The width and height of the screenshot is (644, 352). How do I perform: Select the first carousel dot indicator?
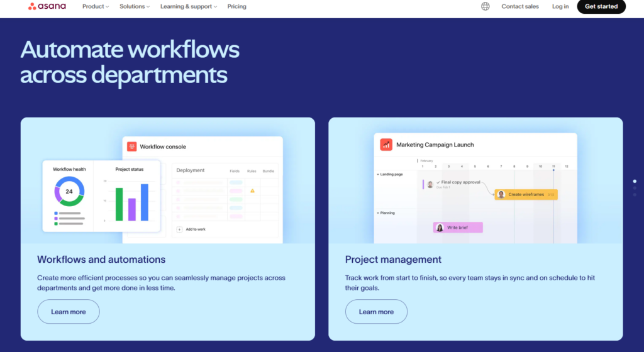(x=635, y=181)
